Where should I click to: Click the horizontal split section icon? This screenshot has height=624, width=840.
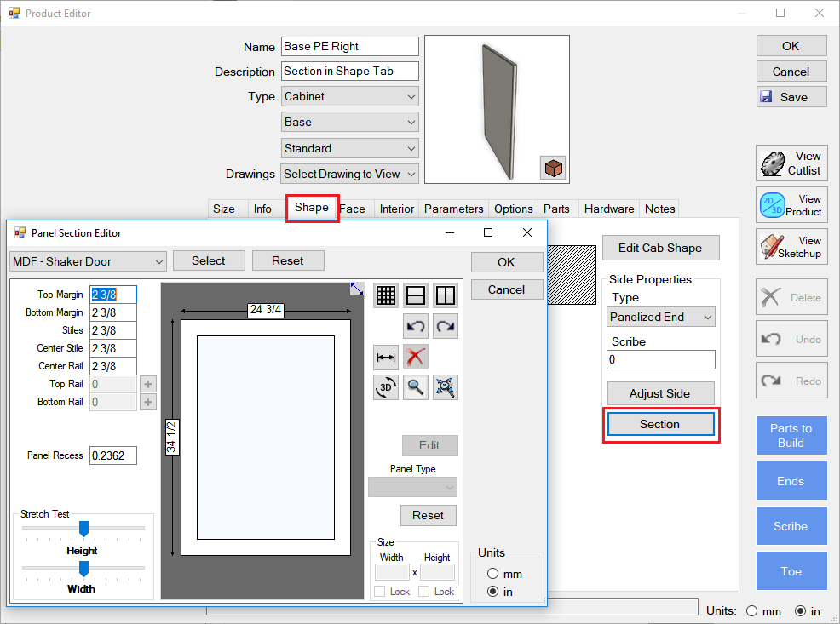click(x=415, y=295)
